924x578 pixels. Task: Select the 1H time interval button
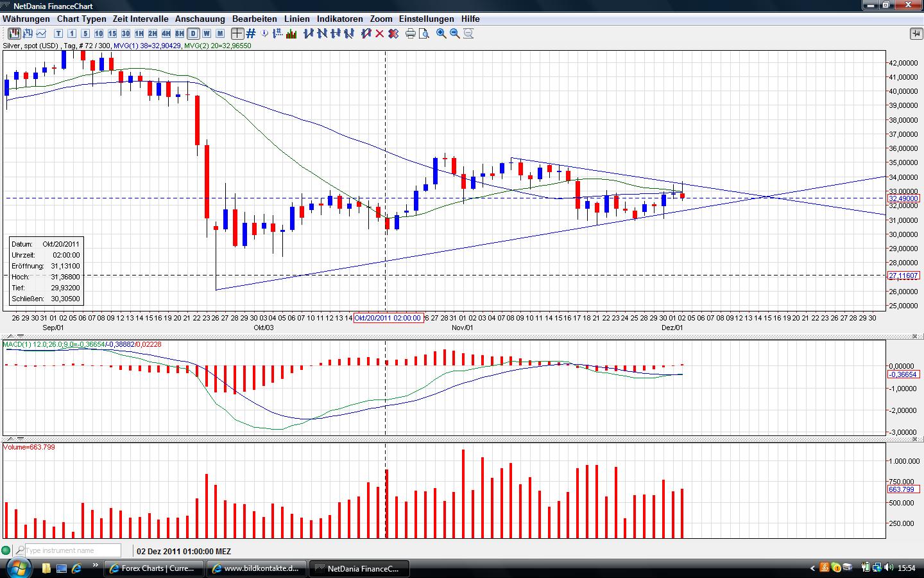coord(139,33)
